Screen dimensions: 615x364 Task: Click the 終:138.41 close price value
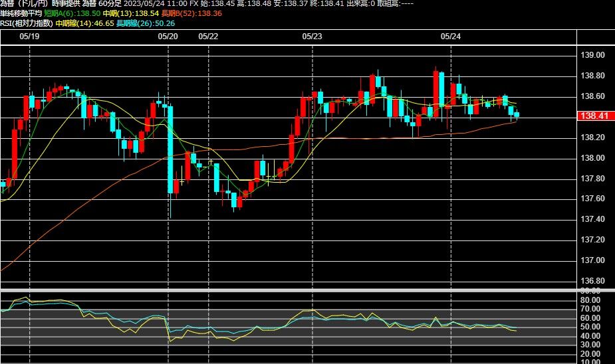tap(326, 3)
